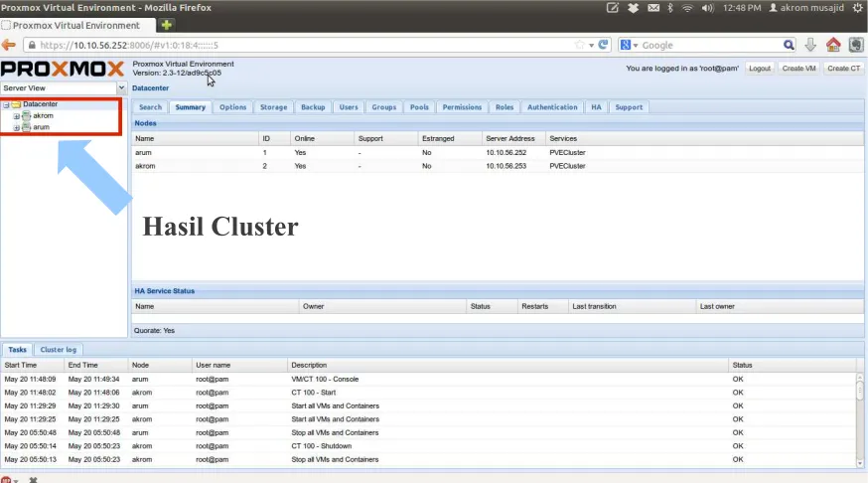This screenshot has height=483, width=868.
Task: Switch to the Options tab
Action: click(232, 107)
